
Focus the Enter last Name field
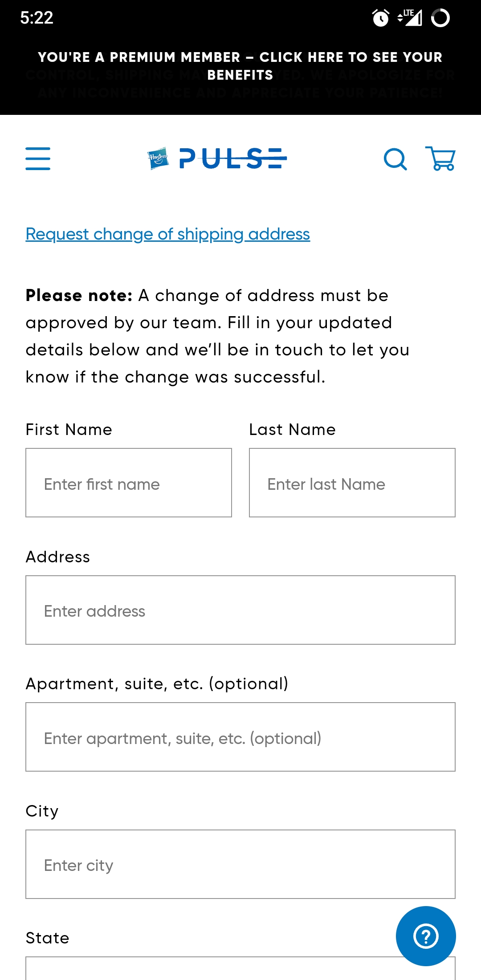(352, 483)
